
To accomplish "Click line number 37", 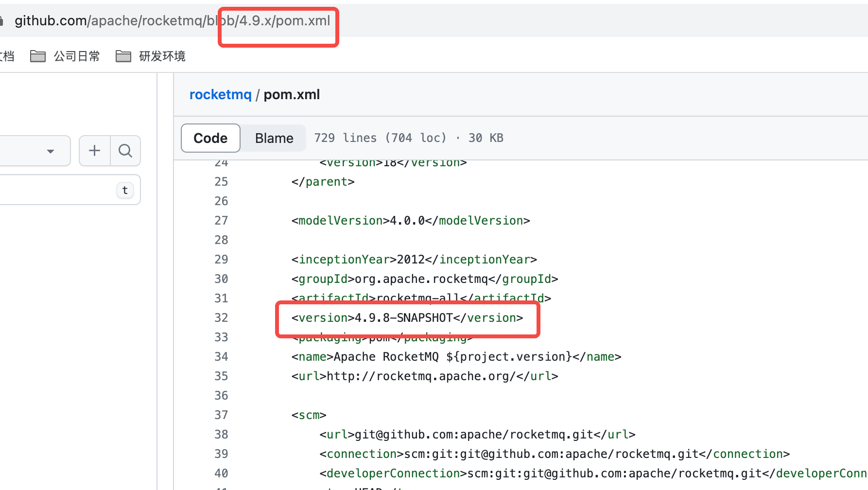I will coord(221,415).
